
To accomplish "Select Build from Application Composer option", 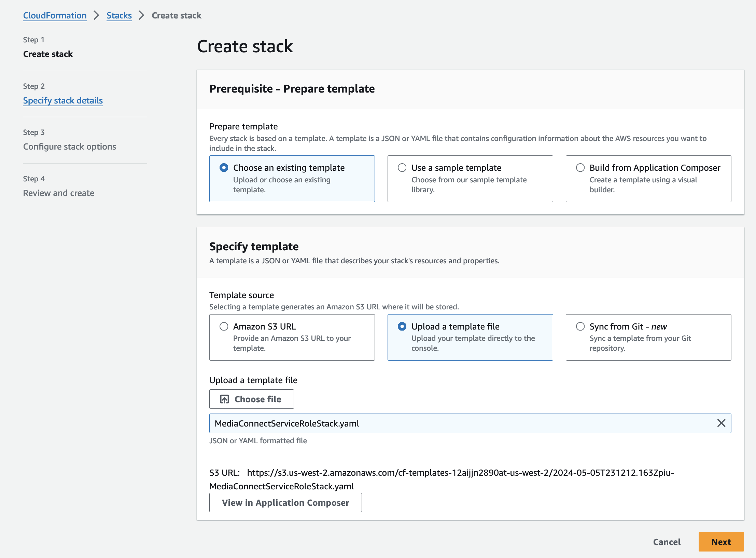I will 580,168.
